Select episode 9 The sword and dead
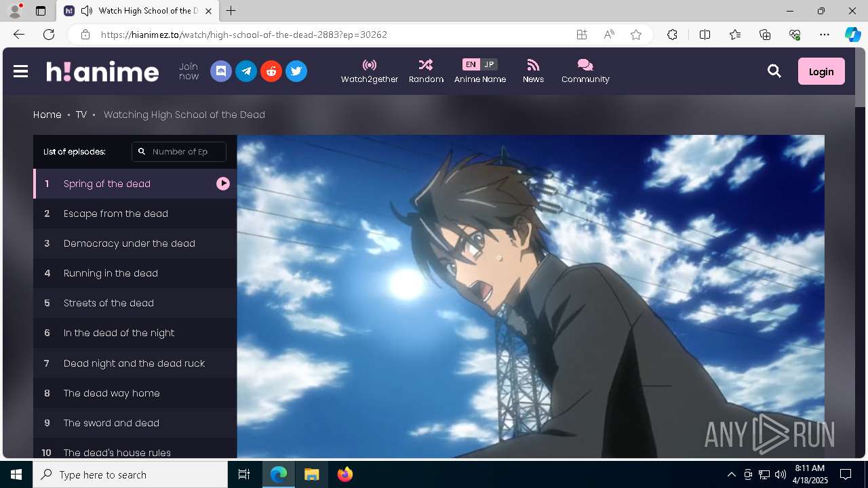Image resolution: width=868 pixels, height=488 pixels. 135,423
